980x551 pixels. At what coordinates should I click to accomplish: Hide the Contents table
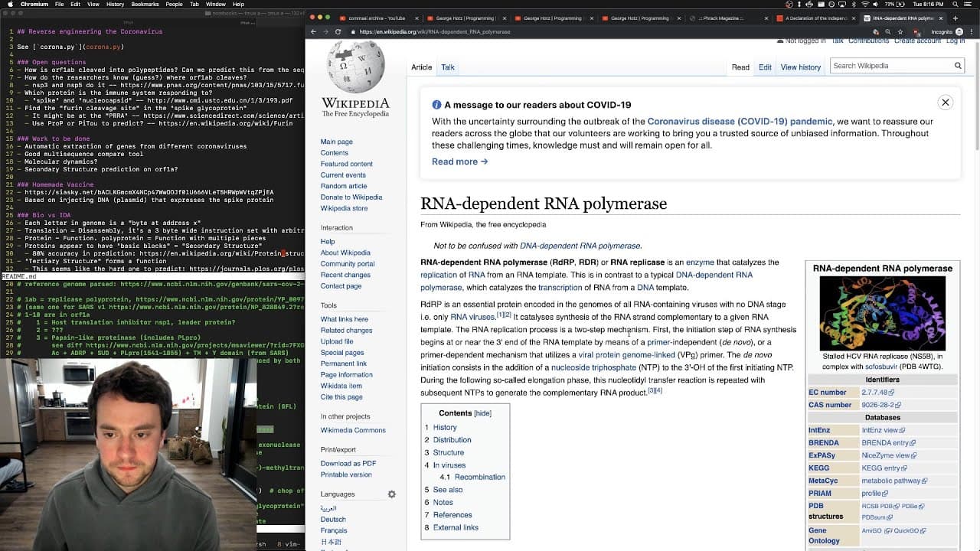click(482, 413)
